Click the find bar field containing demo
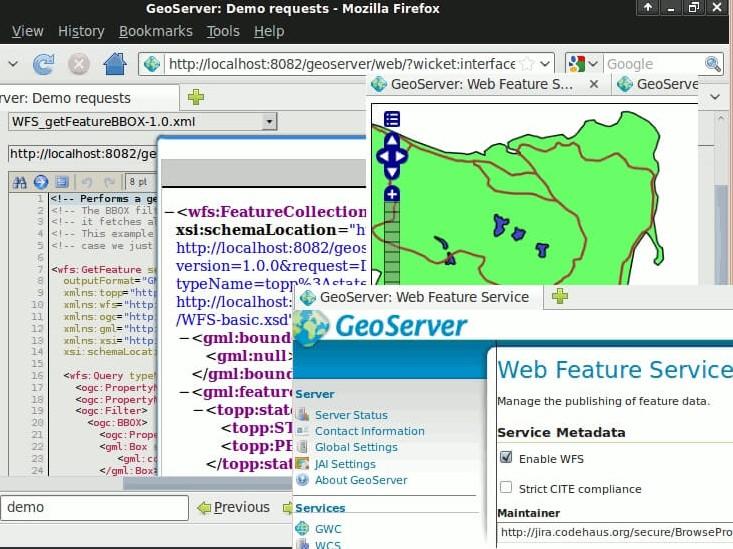Screen dimensions: 733x549 click(95, 507)
